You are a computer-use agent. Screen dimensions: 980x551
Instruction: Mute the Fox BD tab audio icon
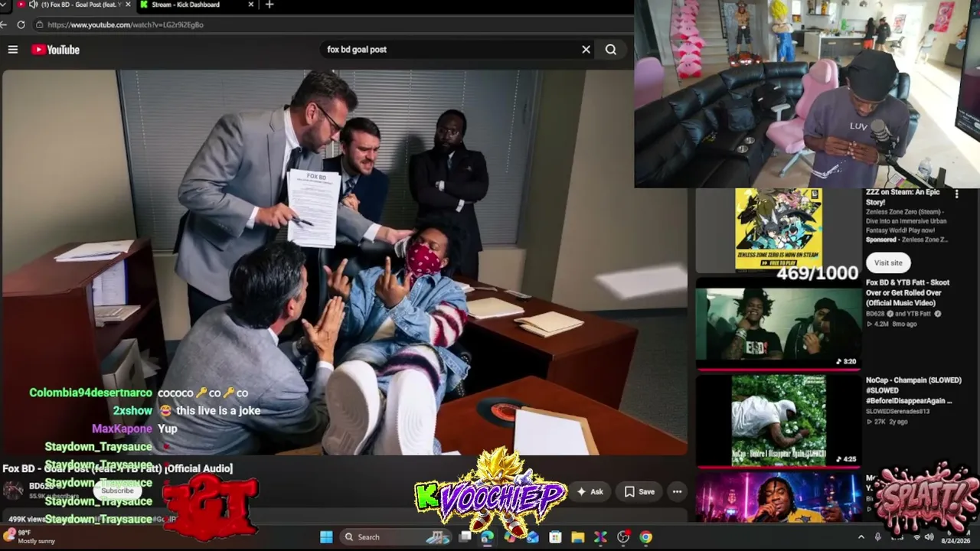[33, 5]
